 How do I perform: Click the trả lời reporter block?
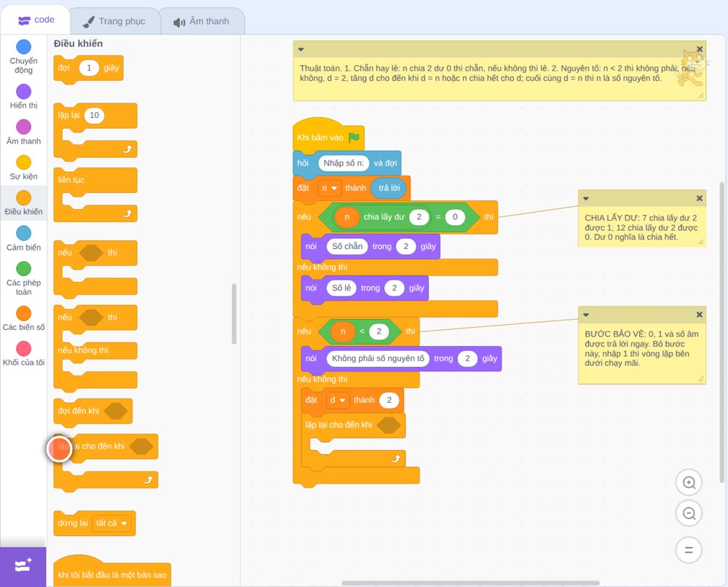[x=389, y=188]
